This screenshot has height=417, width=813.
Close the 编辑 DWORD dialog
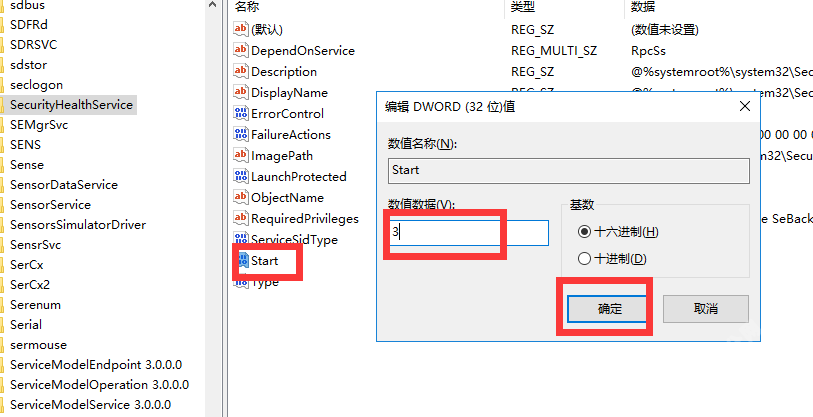(744, 106)
